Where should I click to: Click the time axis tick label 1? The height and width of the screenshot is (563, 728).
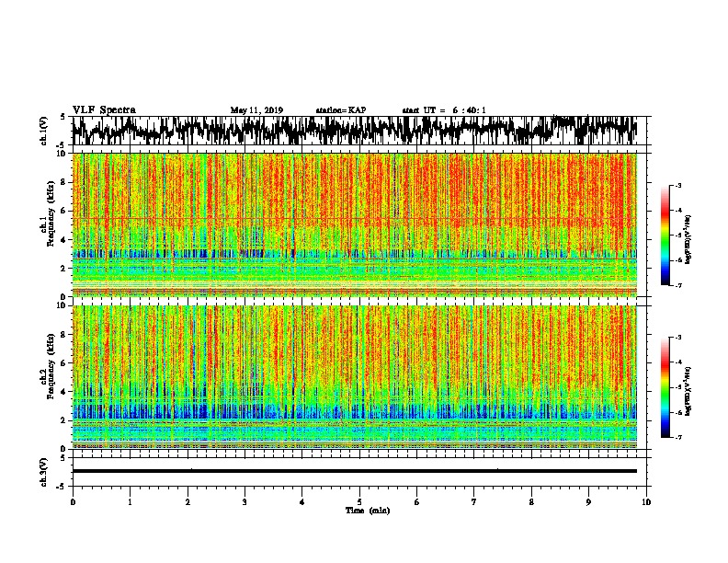(x=130, y=502)
